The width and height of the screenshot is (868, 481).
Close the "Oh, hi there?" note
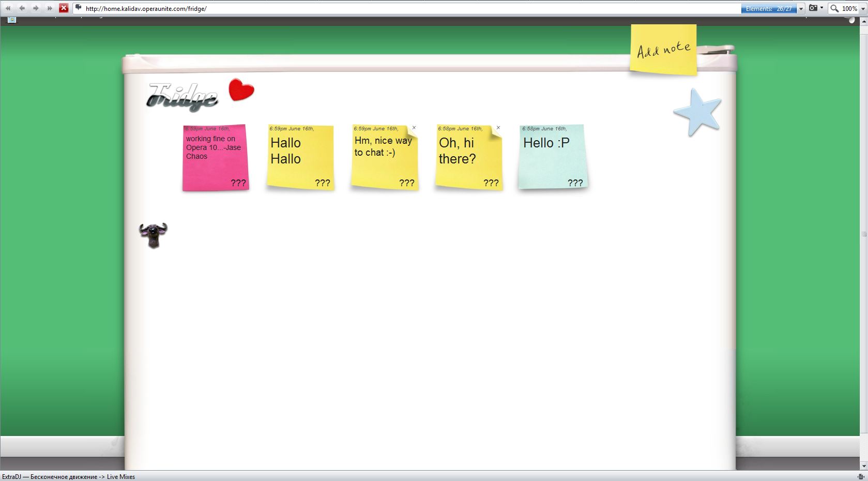click(x=498, y=128)
